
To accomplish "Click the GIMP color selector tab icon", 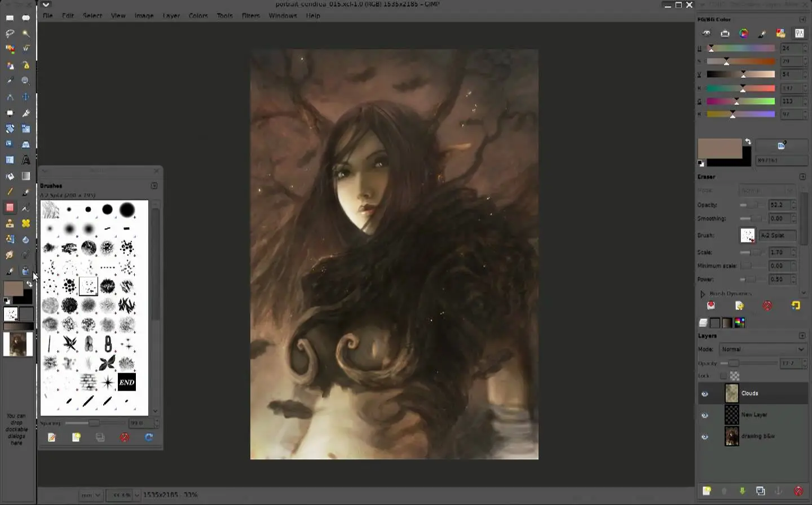I will click(707, 34).
